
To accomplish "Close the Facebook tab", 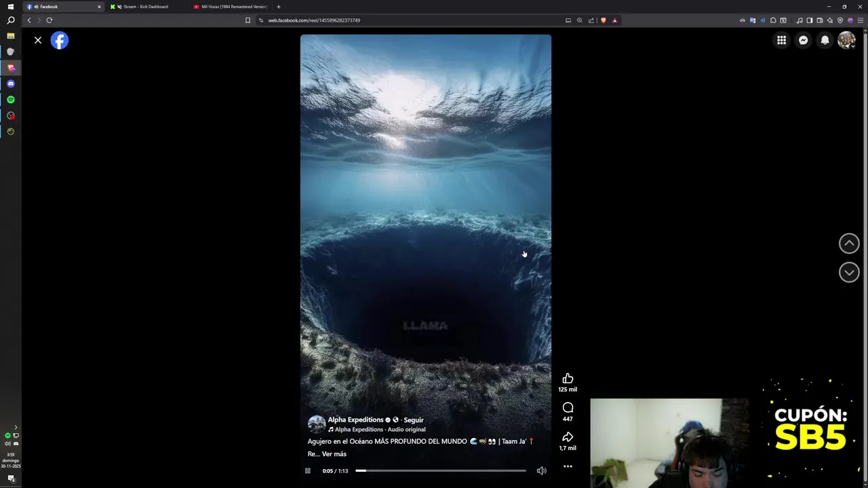I will pyautogui.click(x=99, y=7).
